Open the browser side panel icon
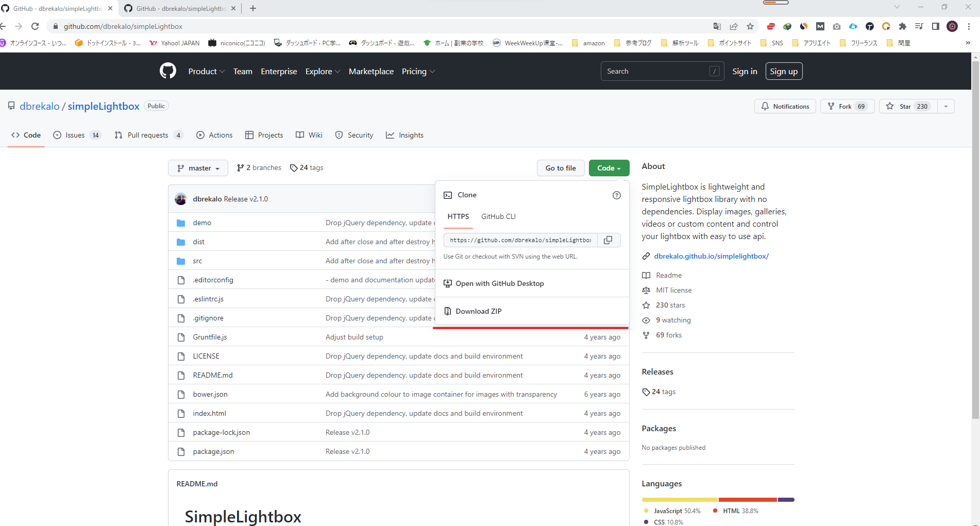This screenshot has width=980, height=526. click(936, 26)
